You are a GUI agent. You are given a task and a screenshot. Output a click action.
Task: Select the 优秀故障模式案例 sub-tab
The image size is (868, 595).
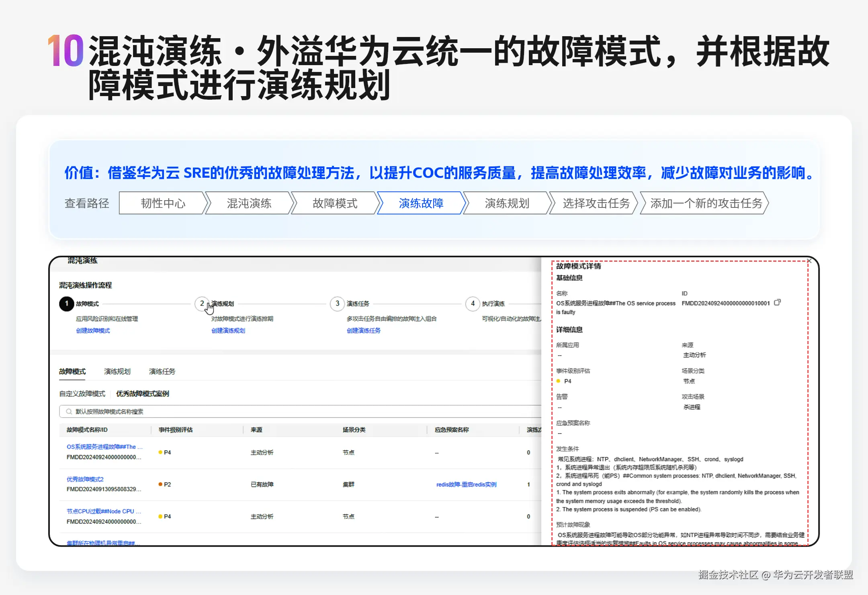142,394
